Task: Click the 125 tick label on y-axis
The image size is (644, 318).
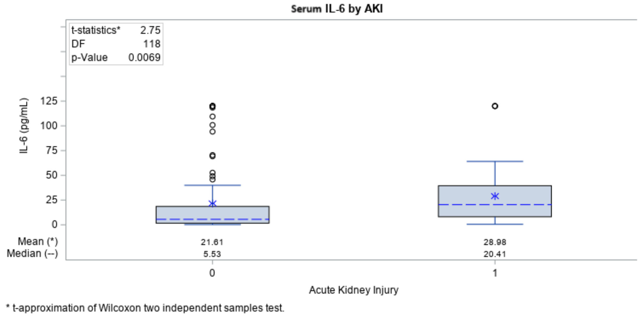Action: coord(49,101)
